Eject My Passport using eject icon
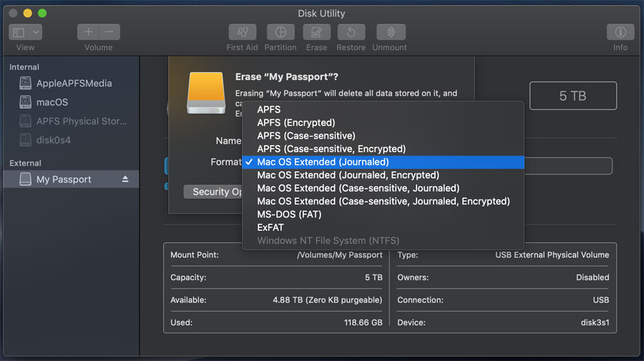 point(125,179)
